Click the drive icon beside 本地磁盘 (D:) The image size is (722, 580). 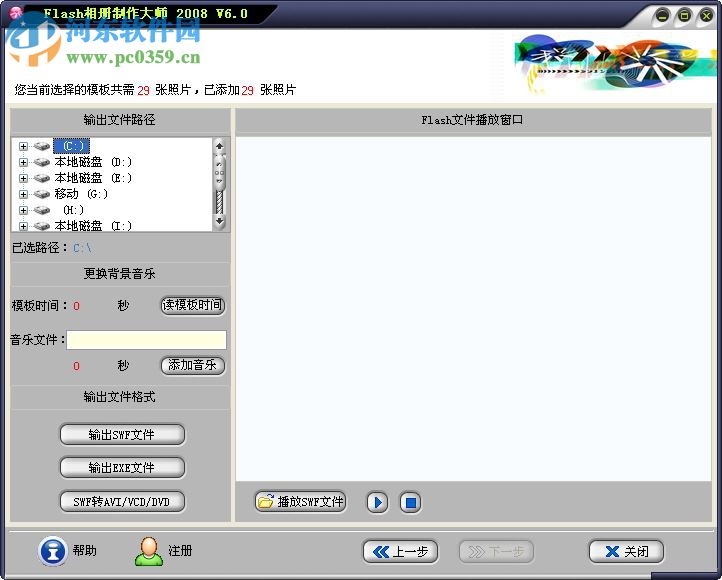[41, 162]
